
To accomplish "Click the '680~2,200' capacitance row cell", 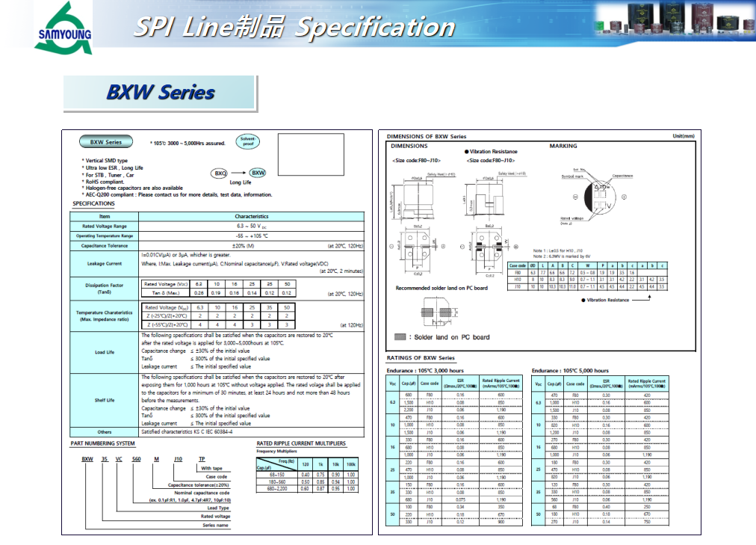I will (x=276, y=489).
